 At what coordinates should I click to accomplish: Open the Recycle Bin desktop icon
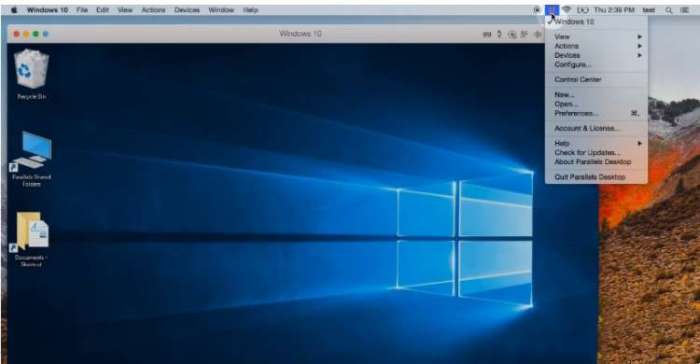coord(31,74)
